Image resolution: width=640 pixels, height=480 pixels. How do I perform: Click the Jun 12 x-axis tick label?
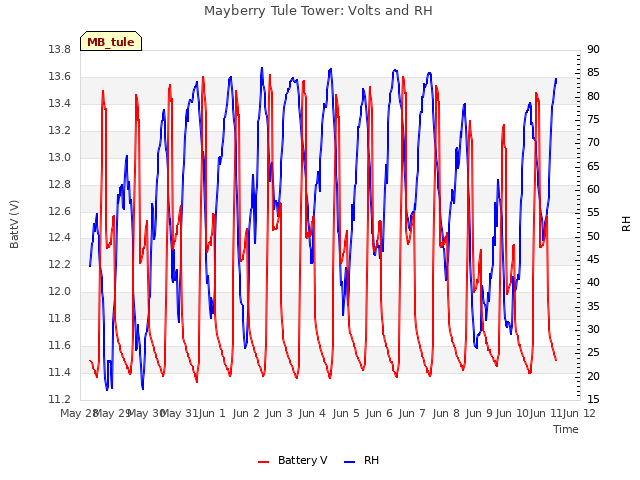click(x=579, y=413)
